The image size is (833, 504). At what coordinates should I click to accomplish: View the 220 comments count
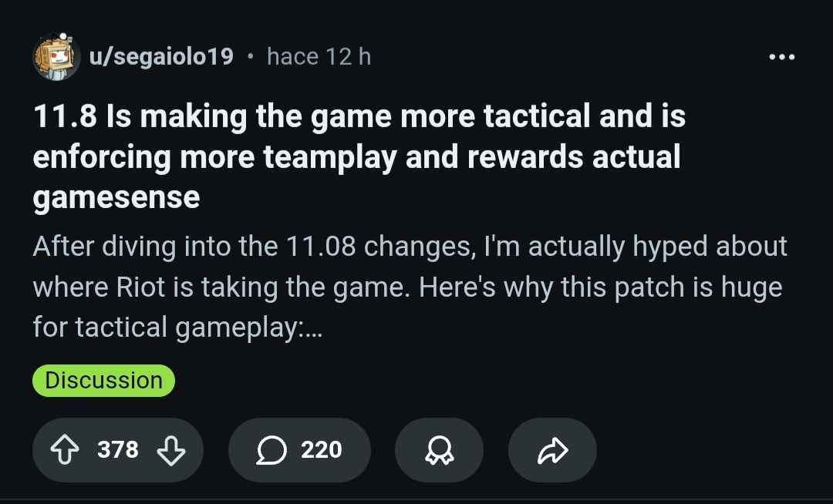(321, 450)
